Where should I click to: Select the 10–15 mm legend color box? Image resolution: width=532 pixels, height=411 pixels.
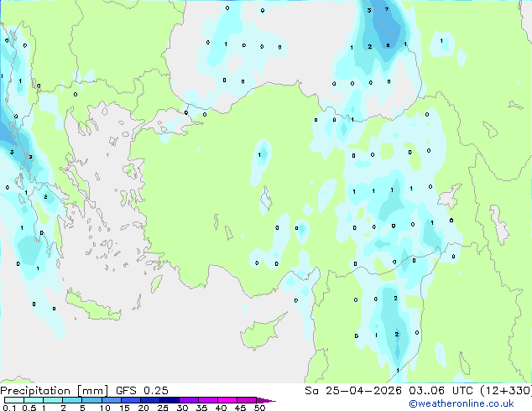pyautogui.click(x=112, y=400)
